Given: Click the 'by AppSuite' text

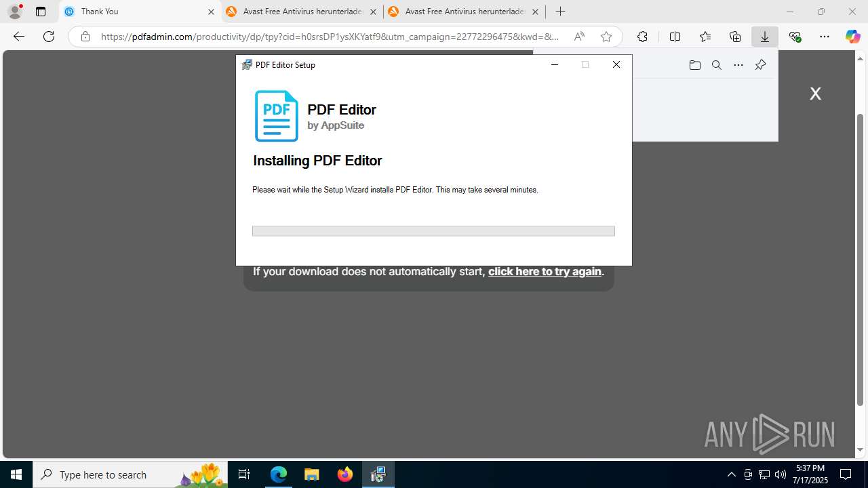Looking at the screenshot, I should 336,125.
